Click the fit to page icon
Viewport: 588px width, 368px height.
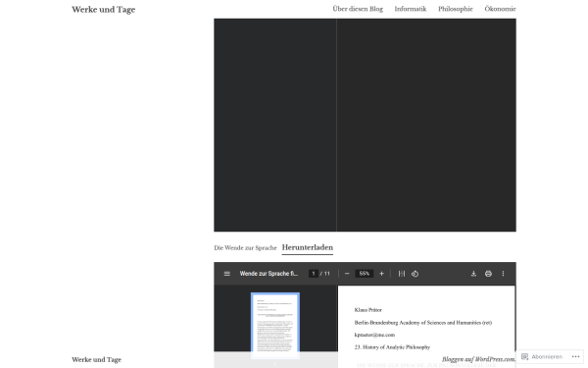click(x=402, y=274)
